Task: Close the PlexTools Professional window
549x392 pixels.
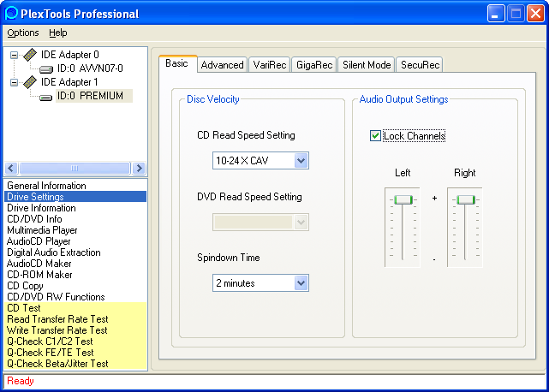Action: (x=535, y=14)
